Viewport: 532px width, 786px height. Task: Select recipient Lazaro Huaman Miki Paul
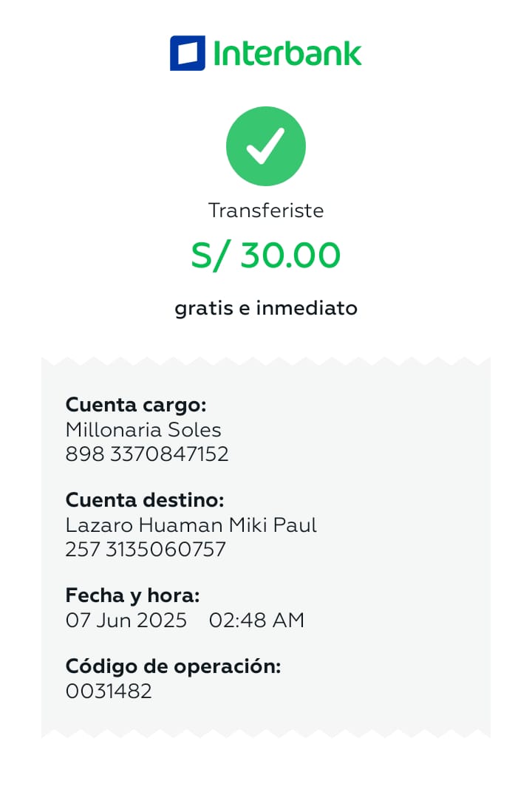coord(191,525)
